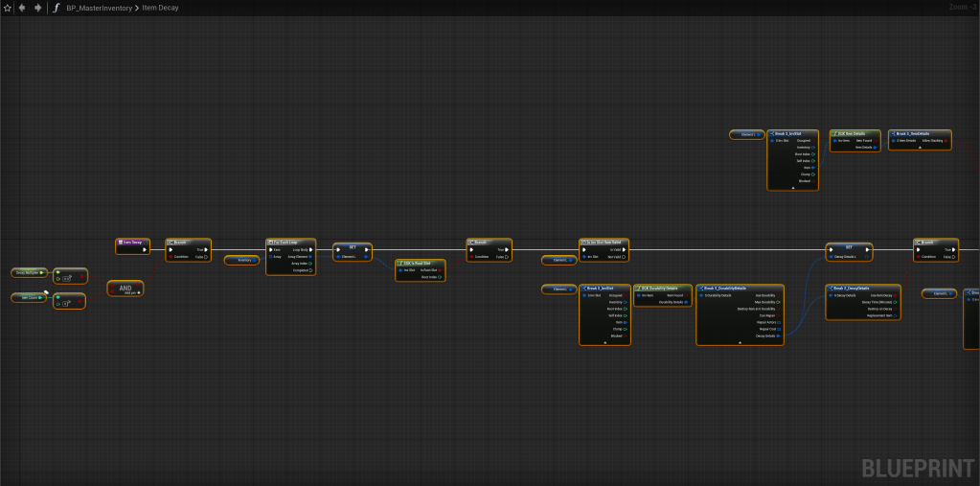Click the SDK Item Details function node

854,133
